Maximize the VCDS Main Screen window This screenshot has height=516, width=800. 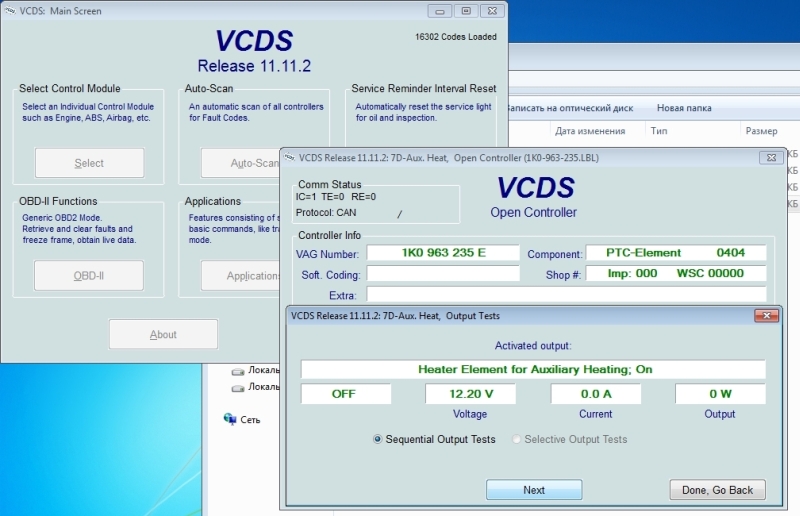click(x=465, y=11)
